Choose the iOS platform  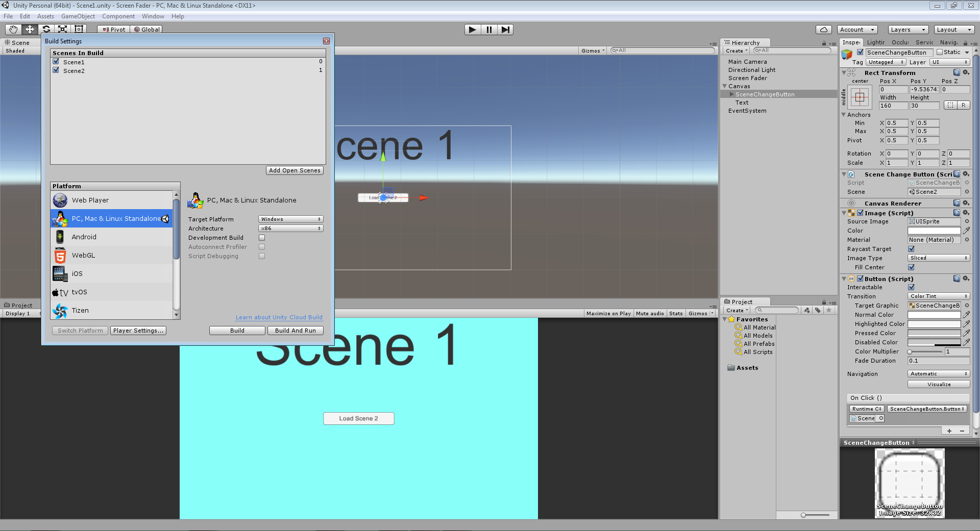(x=112, y=273)
